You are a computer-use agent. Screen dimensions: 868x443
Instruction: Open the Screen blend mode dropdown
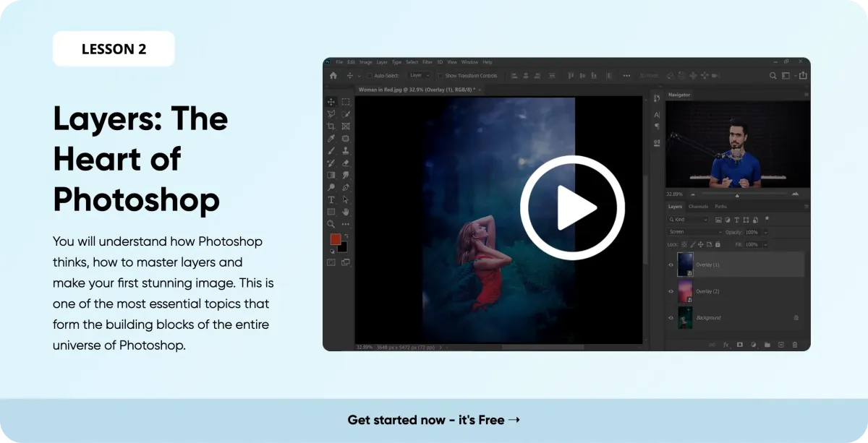(695, 232)
